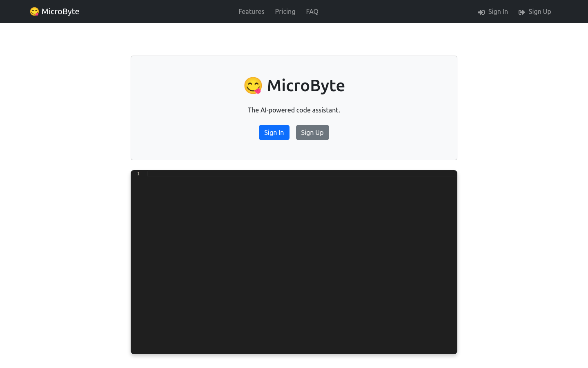The height and width of the screenshot is (368, 588).
Task: Open the MicroByte brand link in navbar
Action: 55,11
